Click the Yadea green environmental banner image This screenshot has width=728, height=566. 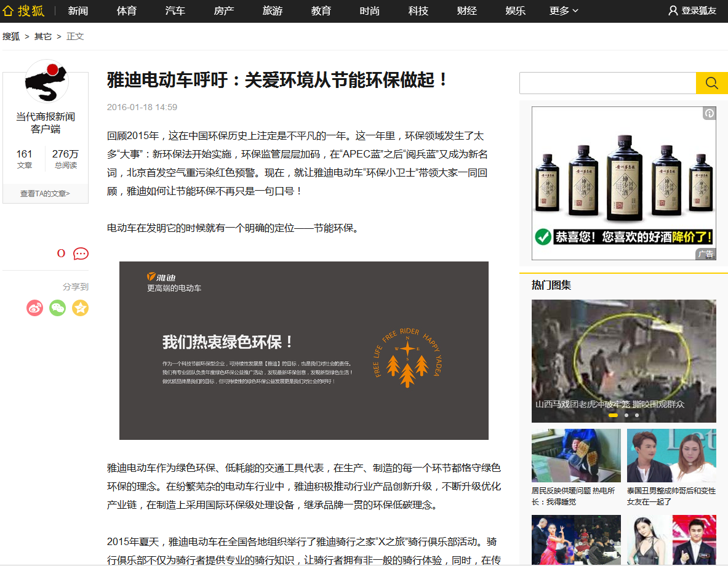point(303,350)
